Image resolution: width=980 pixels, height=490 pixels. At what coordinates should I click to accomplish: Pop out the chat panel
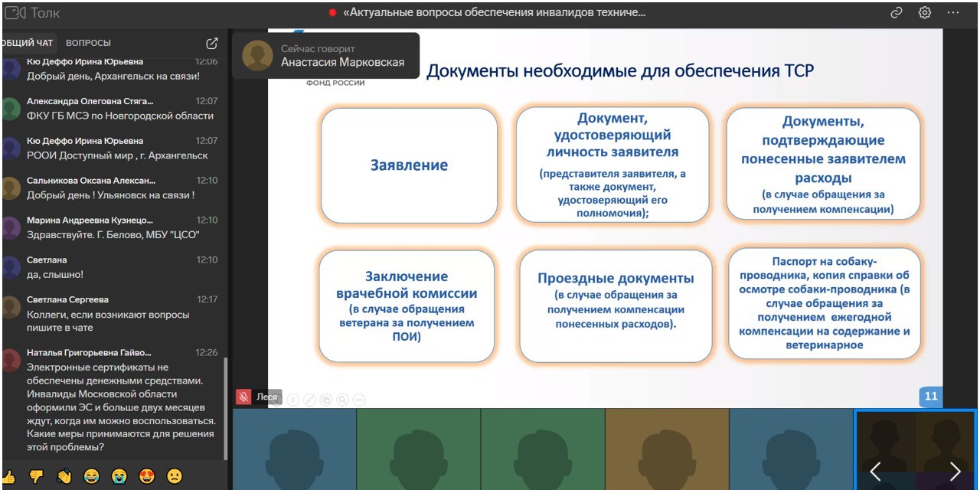coord(212,44)
